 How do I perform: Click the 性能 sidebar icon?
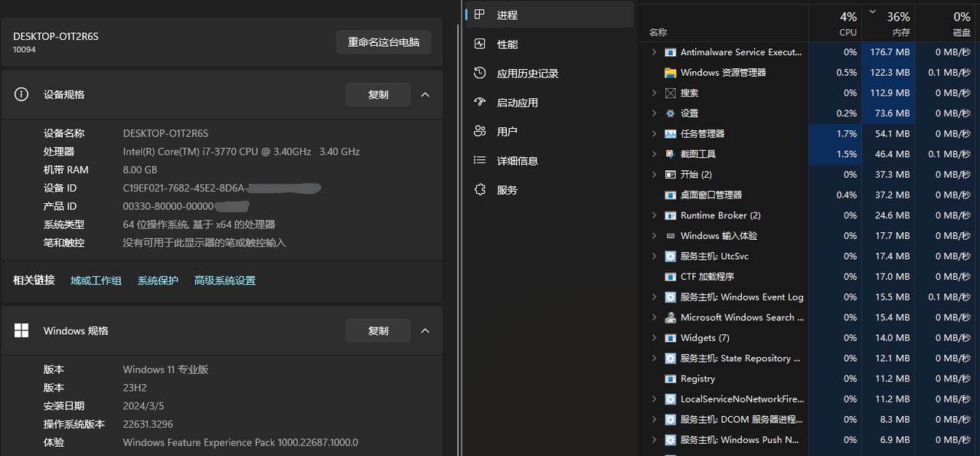480,44
